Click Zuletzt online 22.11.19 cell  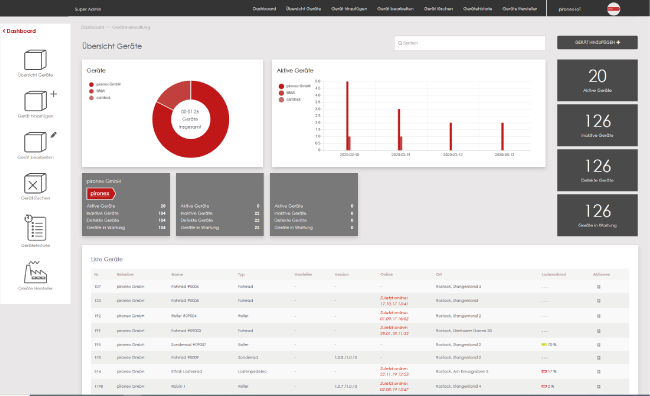click(x=394, y=372)
